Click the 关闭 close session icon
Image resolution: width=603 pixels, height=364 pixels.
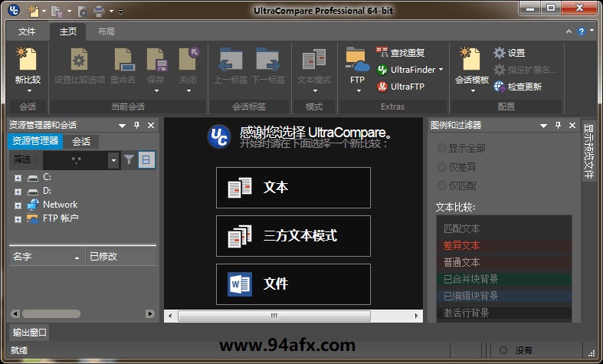(x=188, y=59)
